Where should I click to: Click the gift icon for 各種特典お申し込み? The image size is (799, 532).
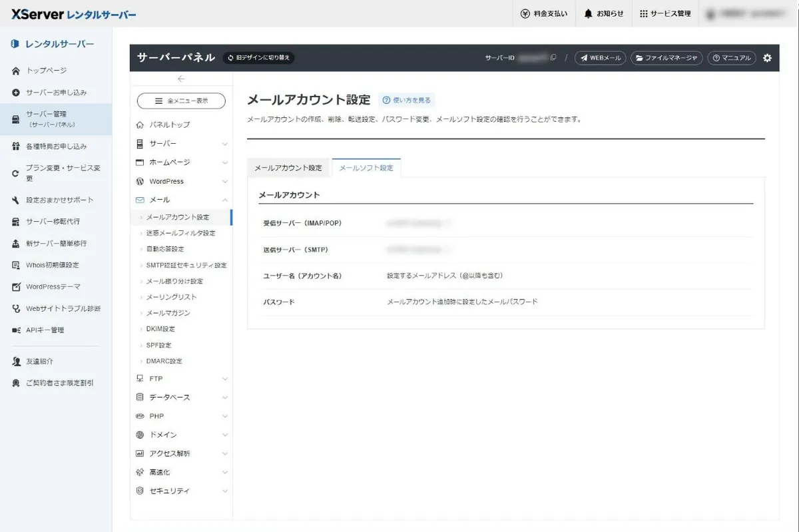click(16, 146)
